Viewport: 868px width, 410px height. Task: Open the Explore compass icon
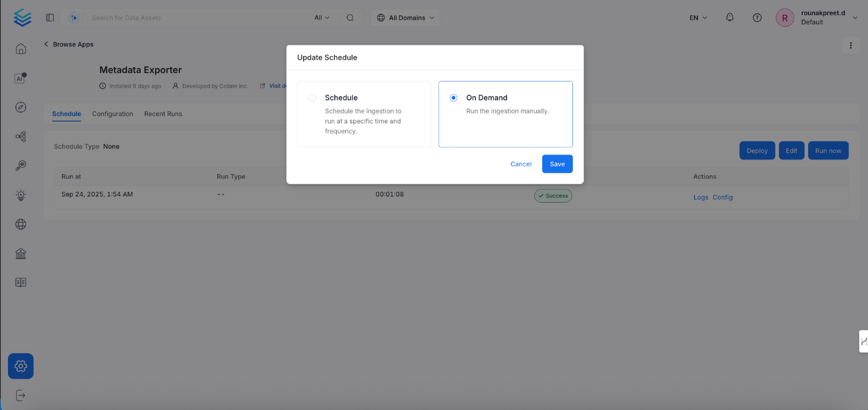coord(21,107)
